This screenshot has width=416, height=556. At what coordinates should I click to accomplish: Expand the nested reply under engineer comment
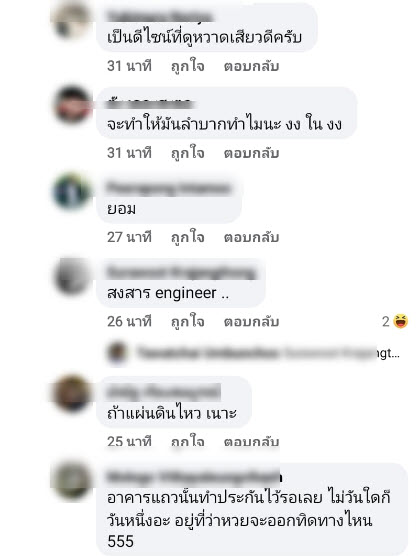(268, 353)
